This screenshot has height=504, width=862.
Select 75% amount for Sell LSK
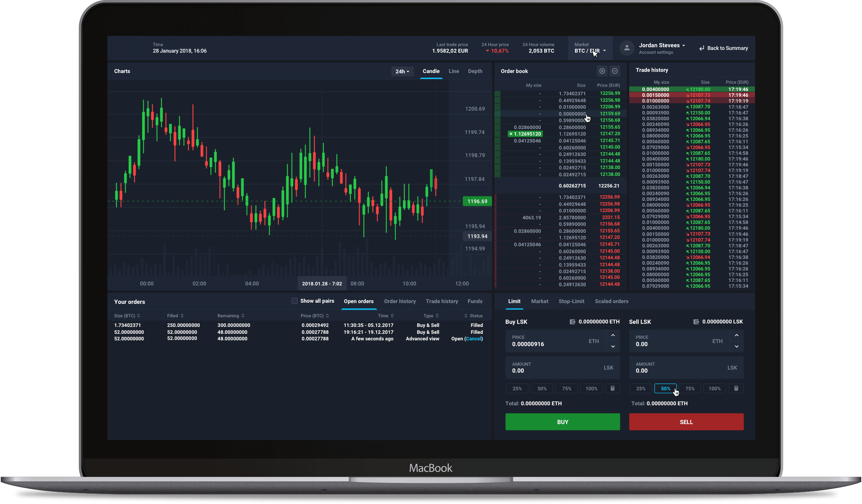tap(690, 388)
